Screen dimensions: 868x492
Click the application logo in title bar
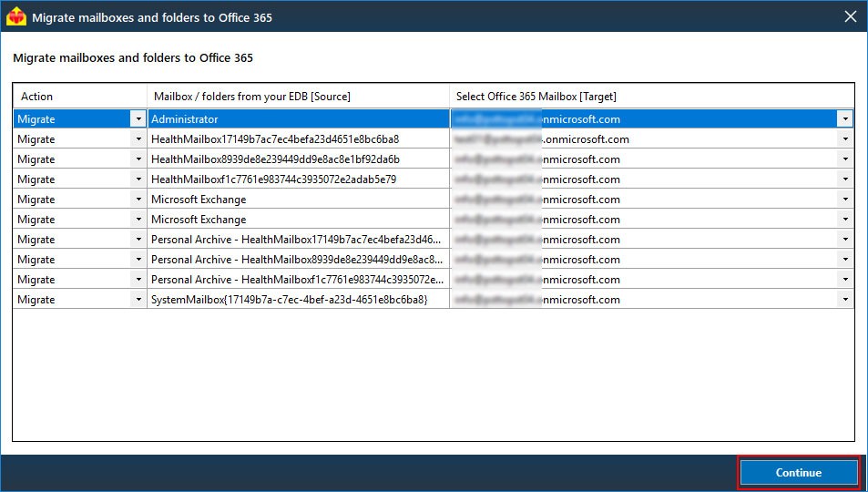(x=16, y=16)
